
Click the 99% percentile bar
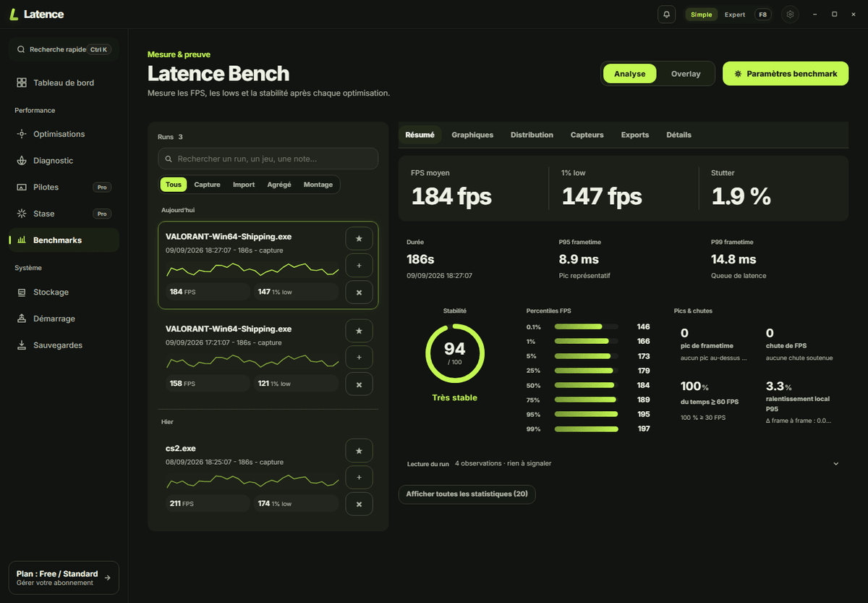coord(587,429)
